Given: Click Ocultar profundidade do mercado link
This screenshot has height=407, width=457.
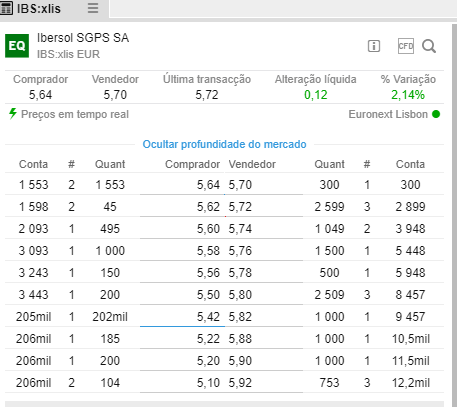Looking at the screenshot, I should tap(224, 144).
